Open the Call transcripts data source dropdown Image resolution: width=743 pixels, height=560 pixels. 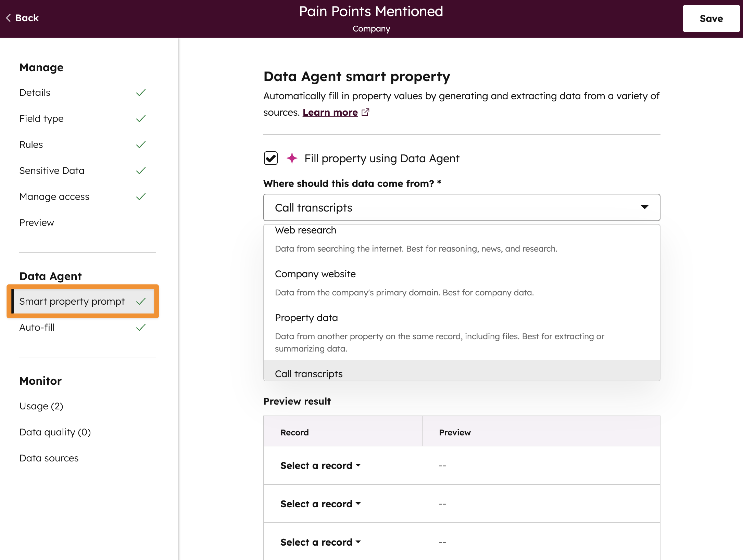(461, 207)
